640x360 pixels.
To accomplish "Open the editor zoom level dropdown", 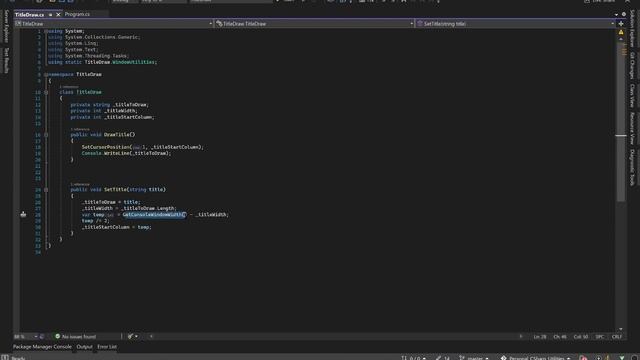I will tap(25, 336).
